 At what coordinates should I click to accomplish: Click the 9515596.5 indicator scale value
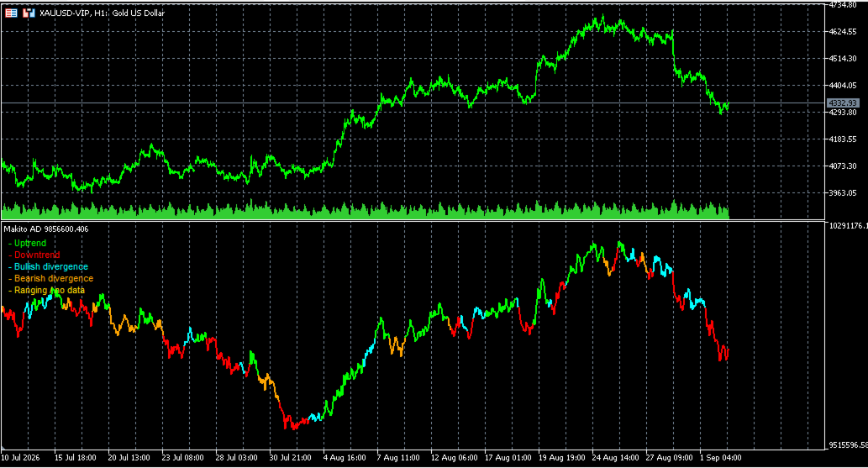point(848,444)
